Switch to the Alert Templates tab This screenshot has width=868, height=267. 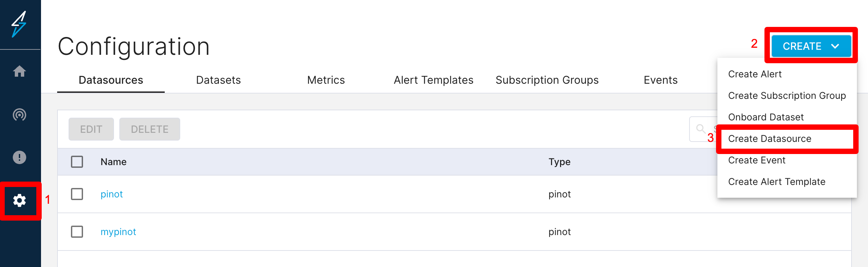433,80
